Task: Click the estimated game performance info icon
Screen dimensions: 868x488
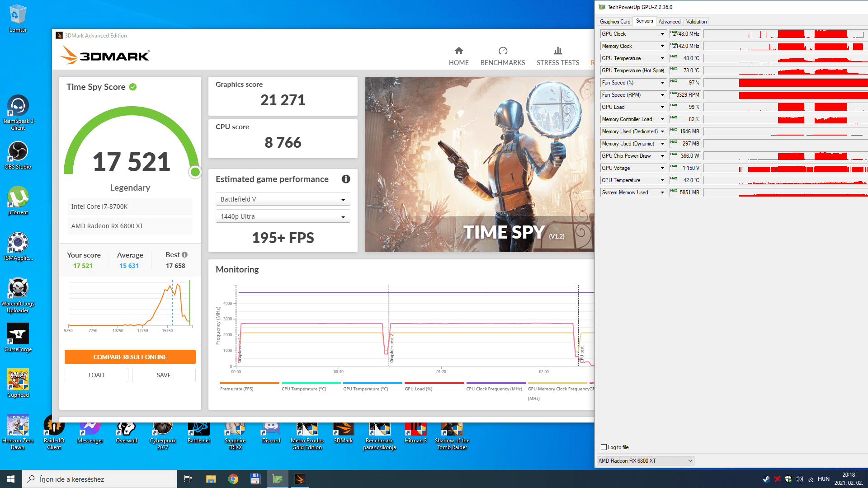Action: point(346,179)
